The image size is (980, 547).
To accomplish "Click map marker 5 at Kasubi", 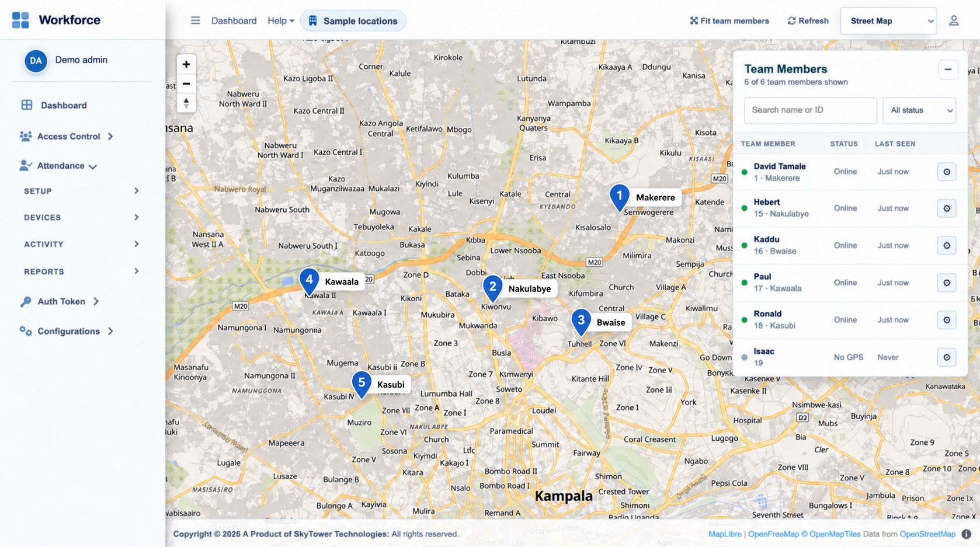I will point(362,384).
